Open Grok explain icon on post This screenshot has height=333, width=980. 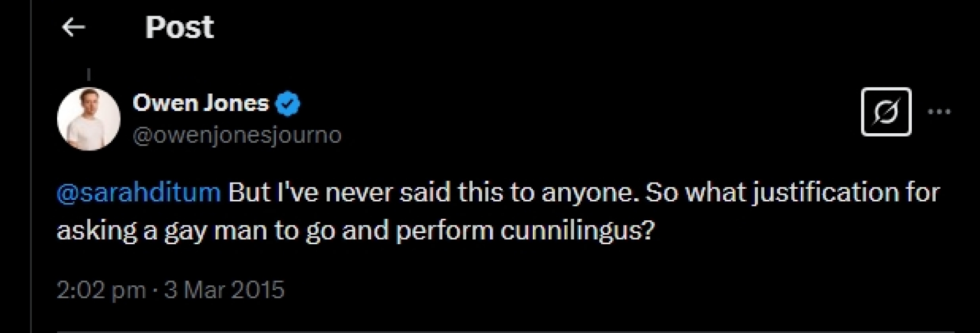pyautogui.click(x=886, y=112)
